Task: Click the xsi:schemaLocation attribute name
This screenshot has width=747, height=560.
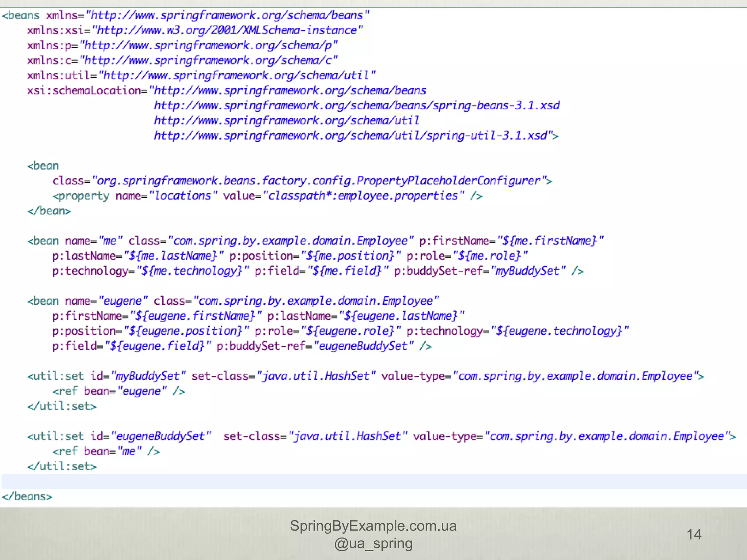Action: click(84, 90)
